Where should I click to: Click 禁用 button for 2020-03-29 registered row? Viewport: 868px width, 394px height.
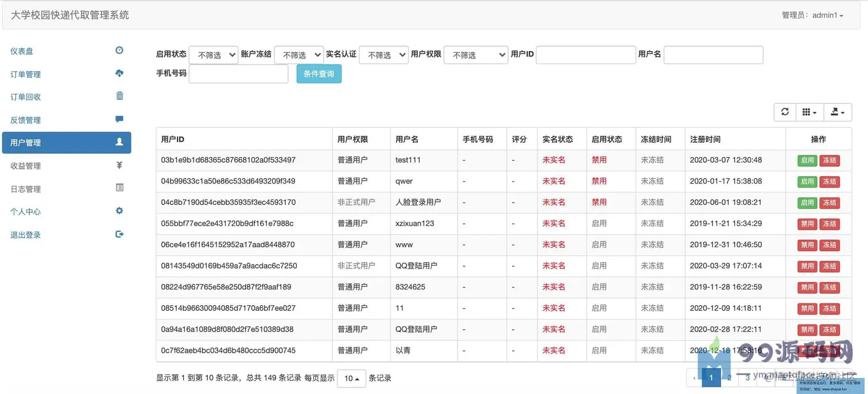click(807, 267)
